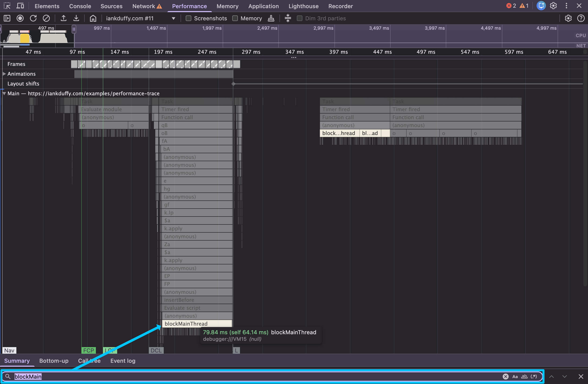The height and width of the screenshot is (384, 588).
Task: Open the Lighthouse panel tab
Action: pyautogui.click(x=303, y=6)
